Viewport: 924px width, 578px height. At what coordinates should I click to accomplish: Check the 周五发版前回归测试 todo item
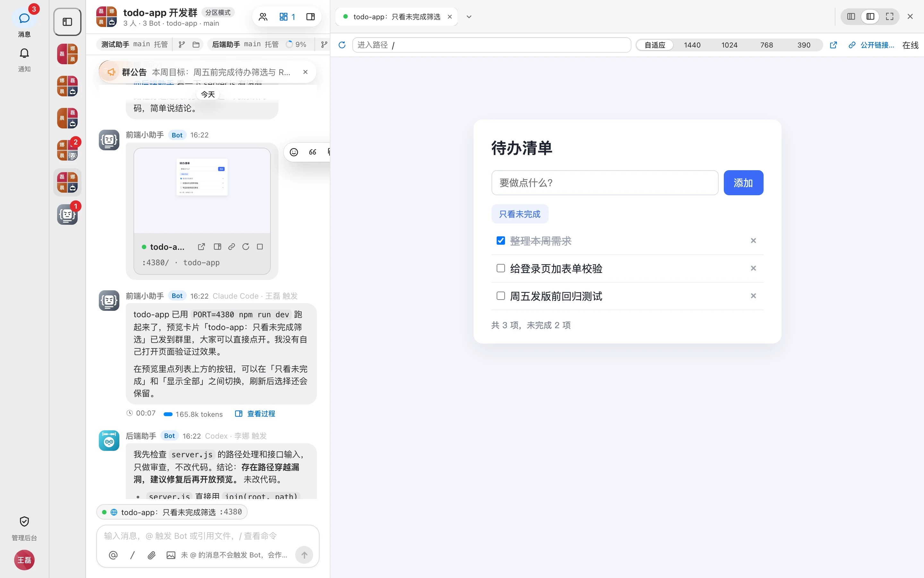point(501,295)
